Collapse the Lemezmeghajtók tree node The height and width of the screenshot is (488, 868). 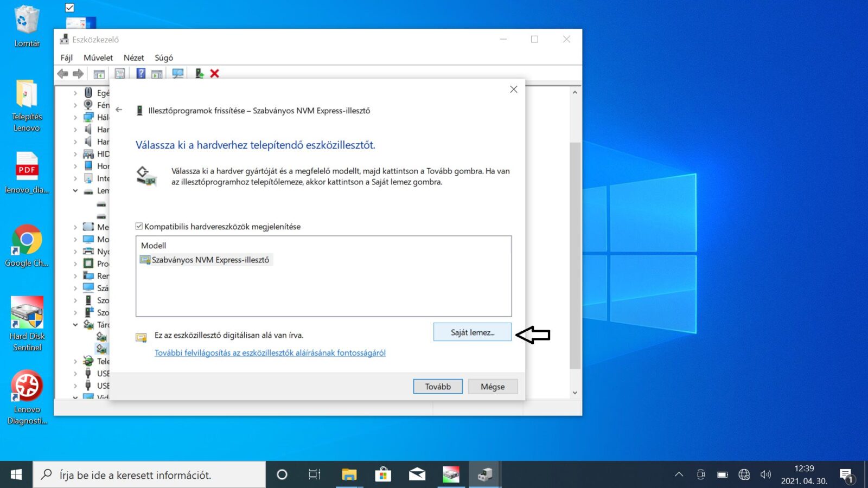75,191
